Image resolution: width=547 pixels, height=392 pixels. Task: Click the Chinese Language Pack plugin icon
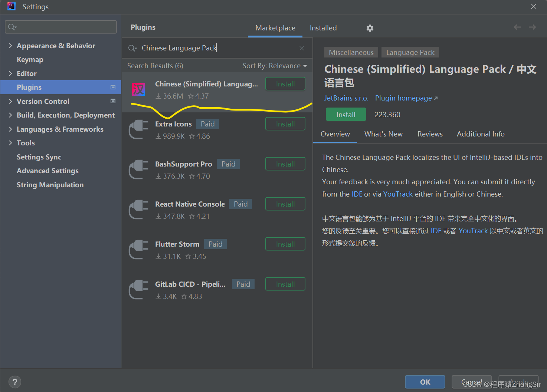(138, 89)
